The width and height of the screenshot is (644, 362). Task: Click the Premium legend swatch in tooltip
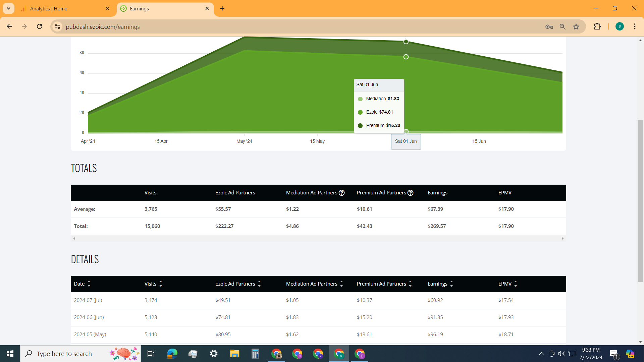point(360,126)
